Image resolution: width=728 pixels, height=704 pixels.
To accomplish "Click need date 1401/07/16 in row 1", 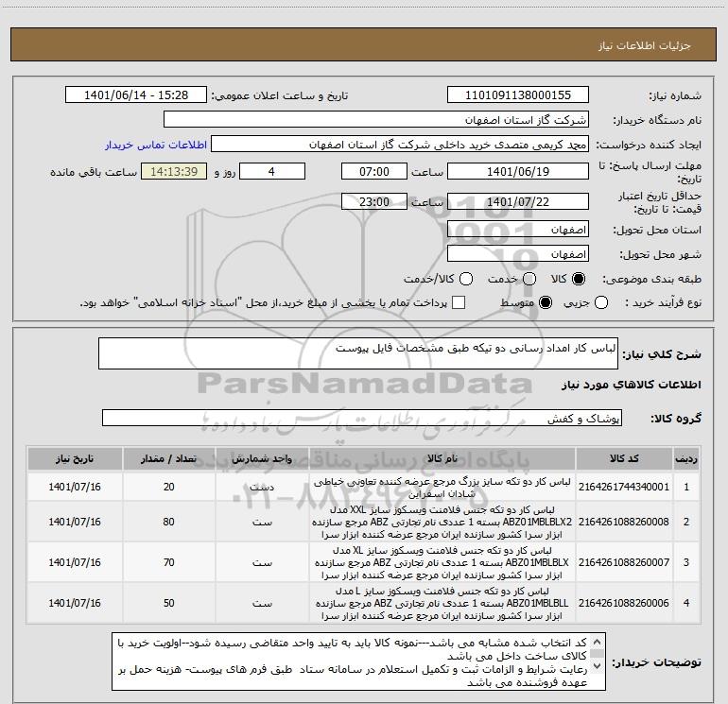I will 75,487.
